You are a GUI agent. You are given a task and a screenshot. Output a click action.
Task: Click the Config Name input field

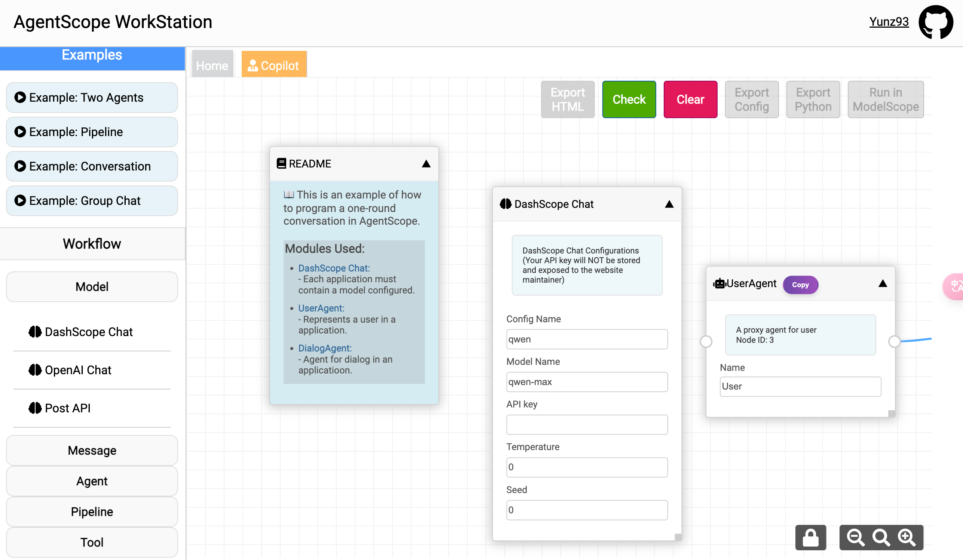tap(587, 339)
